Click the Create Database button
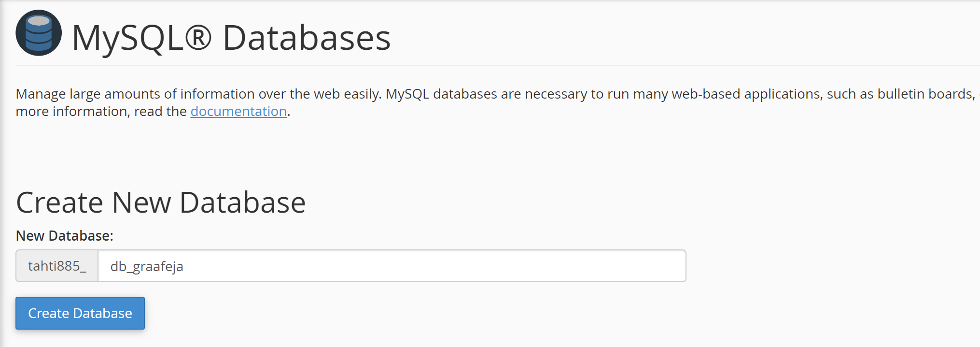Image resolution: width=980 pixels, height=347 pixels. [x=80, y=313]
